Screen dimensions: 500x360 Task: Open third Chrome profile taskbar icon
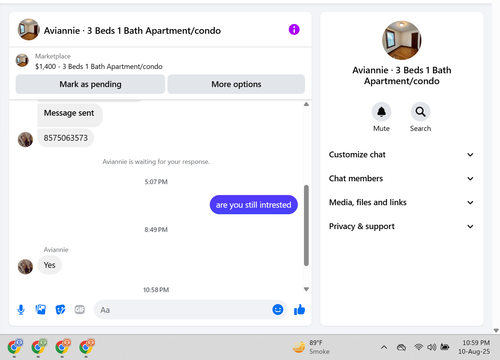(63, 347)
